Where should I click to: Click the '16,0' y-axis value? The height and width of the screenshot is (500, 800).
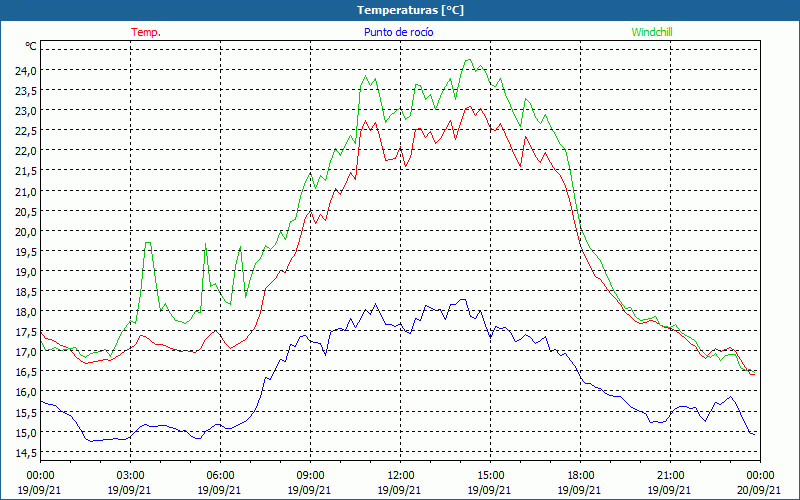(25, 392)
